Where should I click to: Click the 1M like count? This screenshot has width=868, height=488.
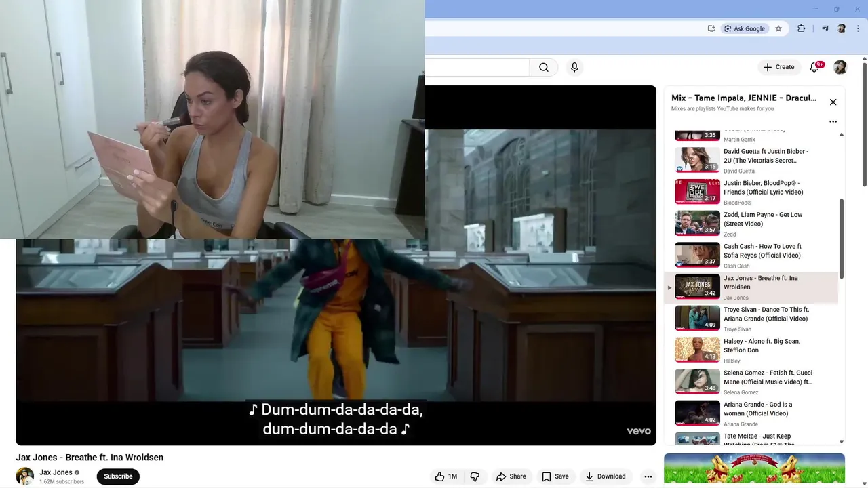[452, 476]
